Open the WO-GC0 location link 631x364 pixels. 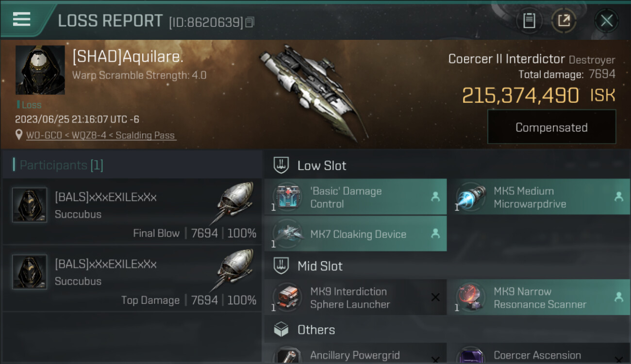tap(44, 135)
